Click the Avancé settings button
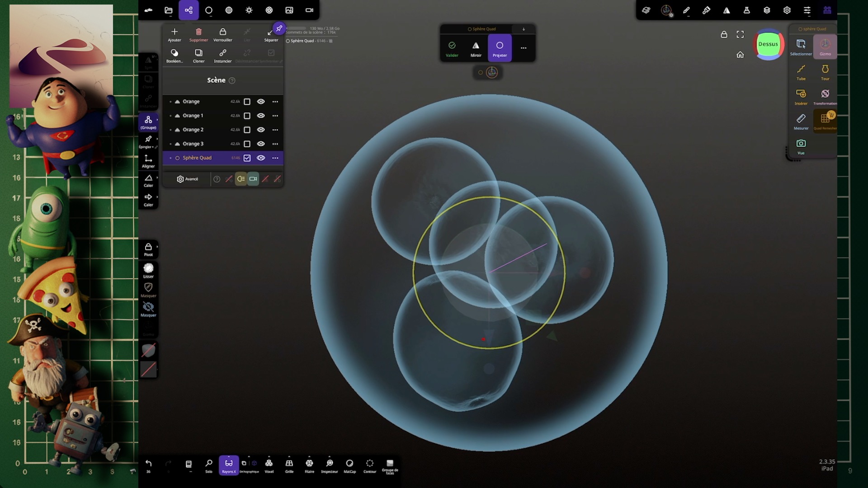This screenshot has width=868, height=488. tap(187, 179)
